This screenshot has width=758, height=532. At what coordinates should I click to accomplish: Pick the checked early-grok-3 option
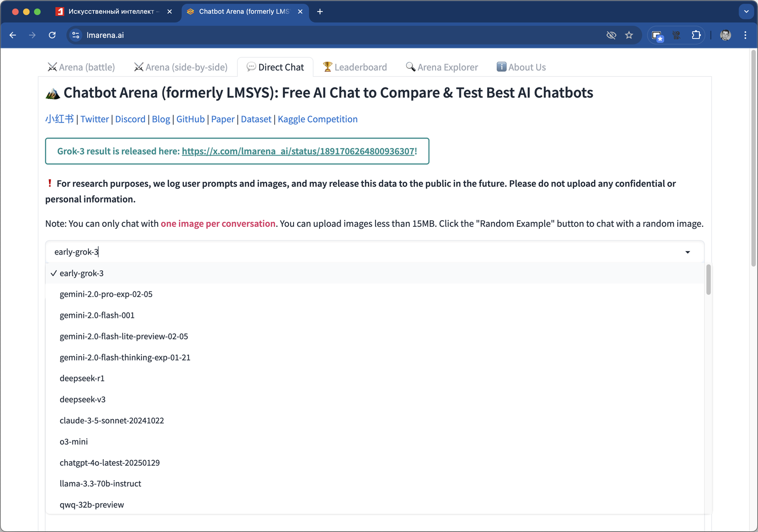click(81, 273)
